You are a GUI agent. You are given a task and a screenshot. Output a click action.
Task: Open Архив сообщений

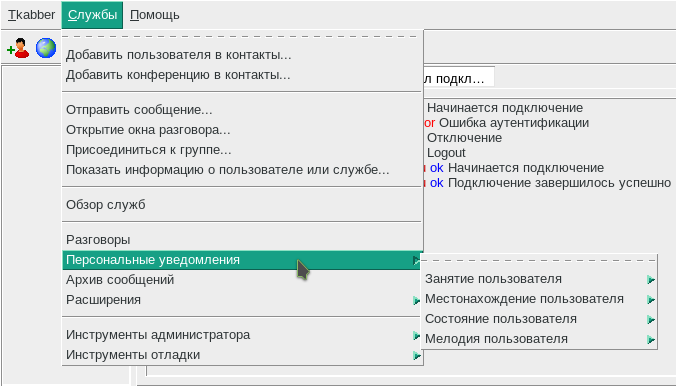click(x=242, y=279)
